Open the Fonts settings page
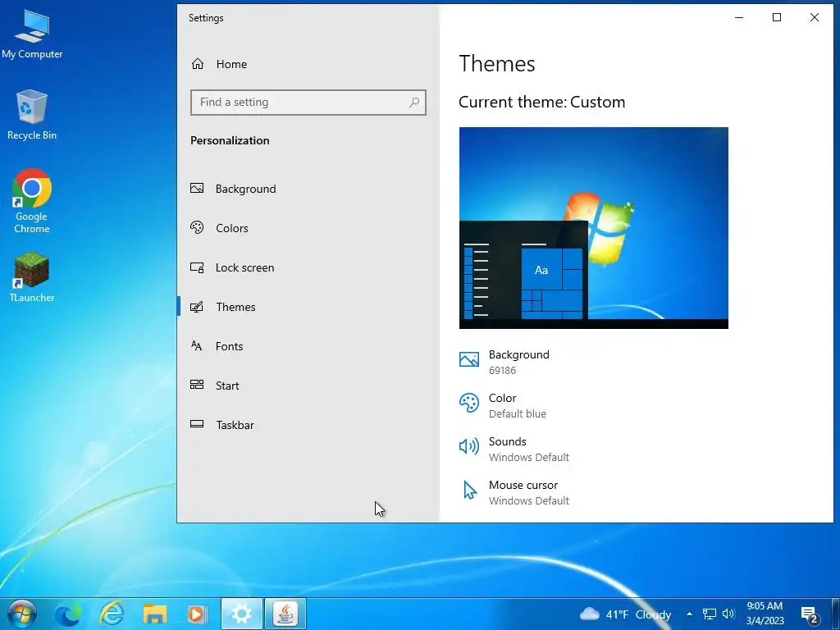Viewport: 840px width, 630px height. click(308, 346)
